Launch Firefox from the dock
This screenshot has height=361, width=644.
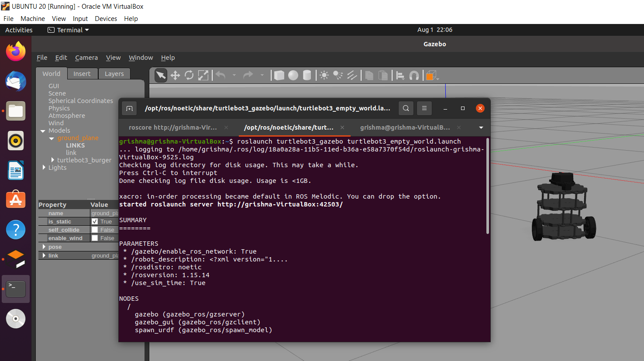(x=15, y=51)
